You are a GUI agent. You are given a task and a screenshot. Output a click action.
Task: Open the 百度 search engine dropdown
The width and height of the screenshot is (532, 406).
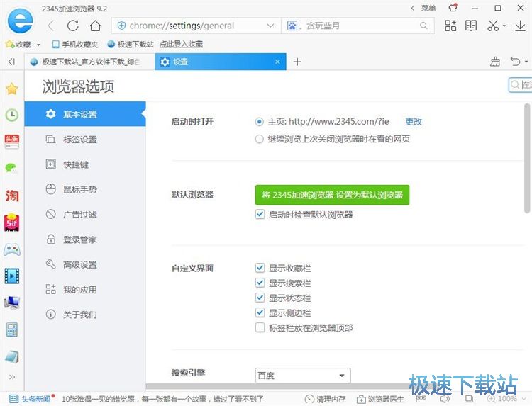pyautogui.click(x=303, y=376)
